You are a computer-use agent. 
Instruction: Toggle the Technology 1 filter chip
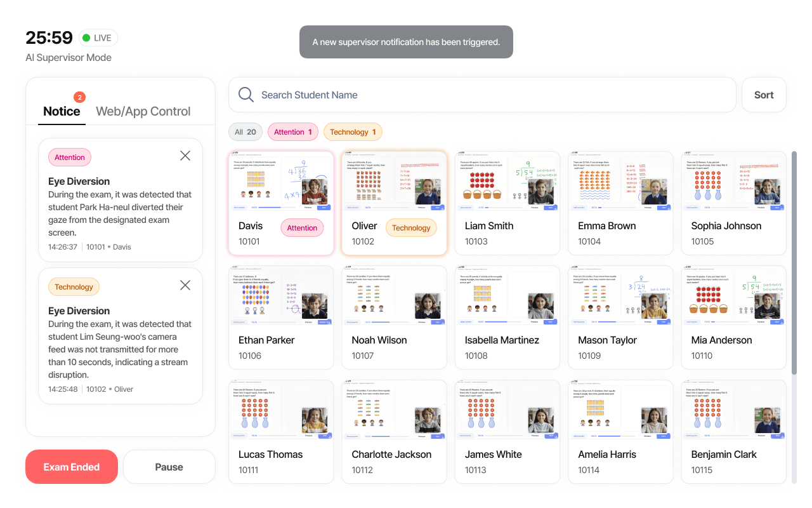pyautogui.click(x=353, y=132)
